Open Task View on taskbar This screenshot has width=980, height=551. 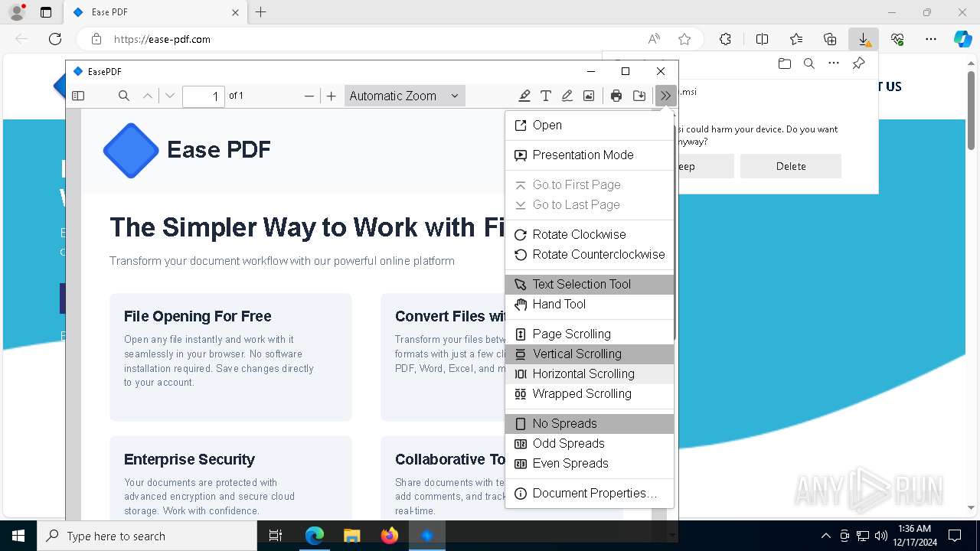(x=276, y=536)
